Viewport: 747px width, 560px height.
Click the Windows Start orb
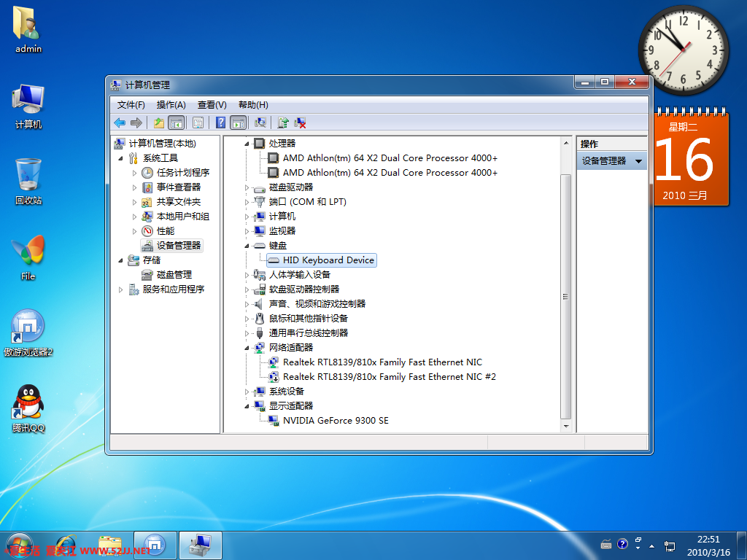[20, 545]
